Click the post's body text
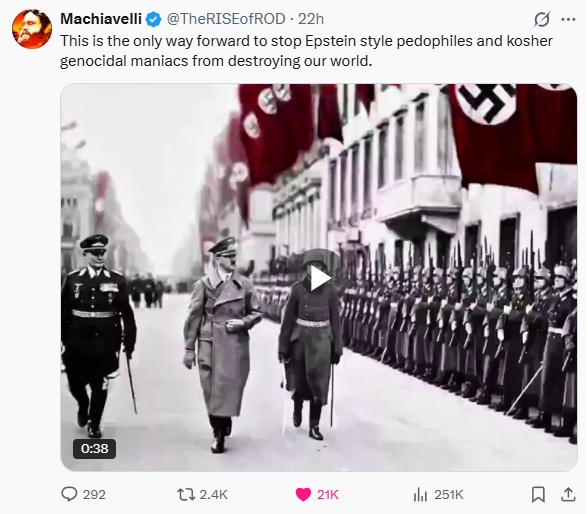 coord(306,51)
